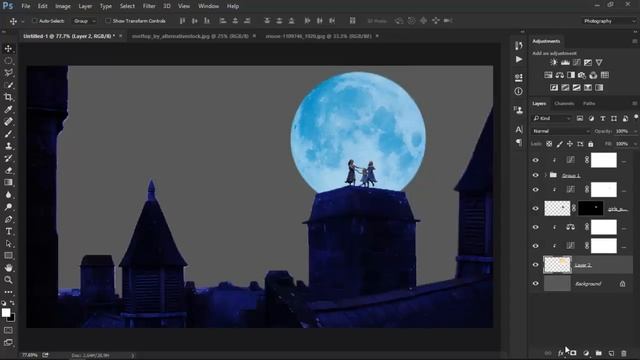Hide the Background layer
This screenshot has height=360, width=640.
point(536,284)
